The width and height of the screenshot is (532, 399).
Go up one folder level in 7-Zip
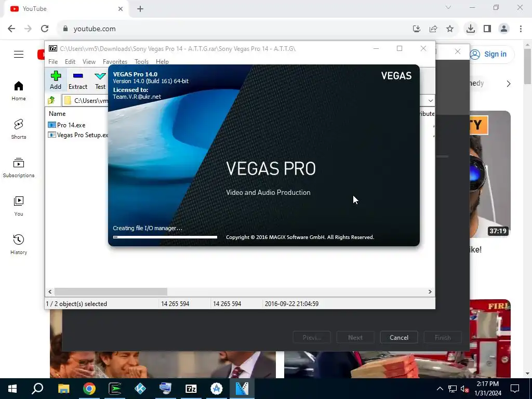pos(51,100)
